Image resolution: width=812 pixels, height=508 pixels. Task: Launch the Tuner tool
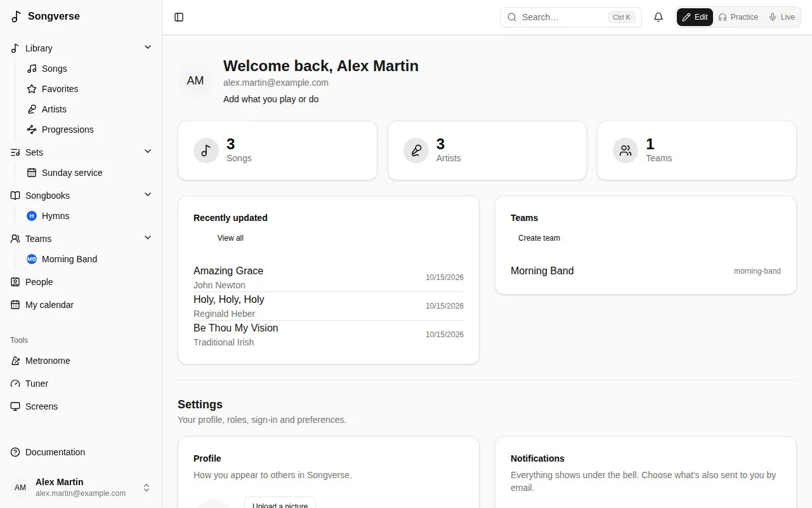81,384
